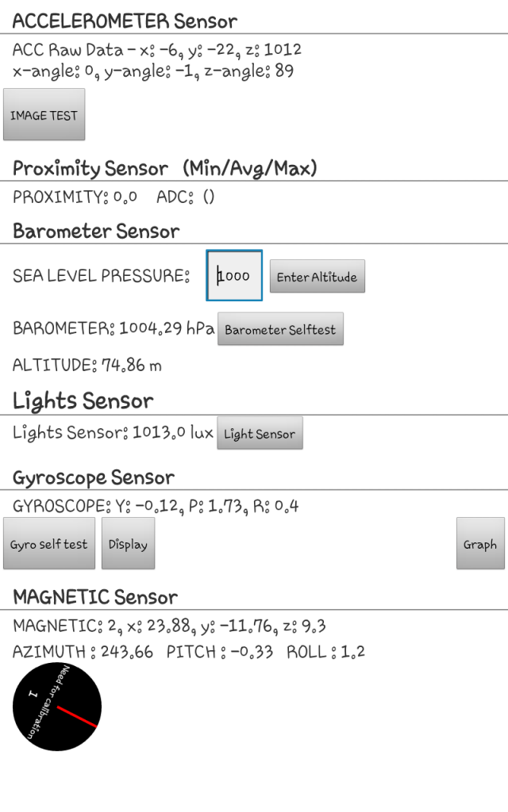Tap the BAROMETER hPa reading
Screen dimensions: 508x812
coord(114,328)
